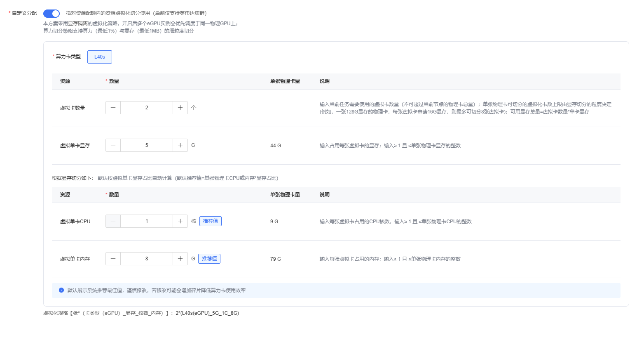Decrease 虚拟单卡内存 with minus icon
644x340 pixels.
tap(113, 259)
